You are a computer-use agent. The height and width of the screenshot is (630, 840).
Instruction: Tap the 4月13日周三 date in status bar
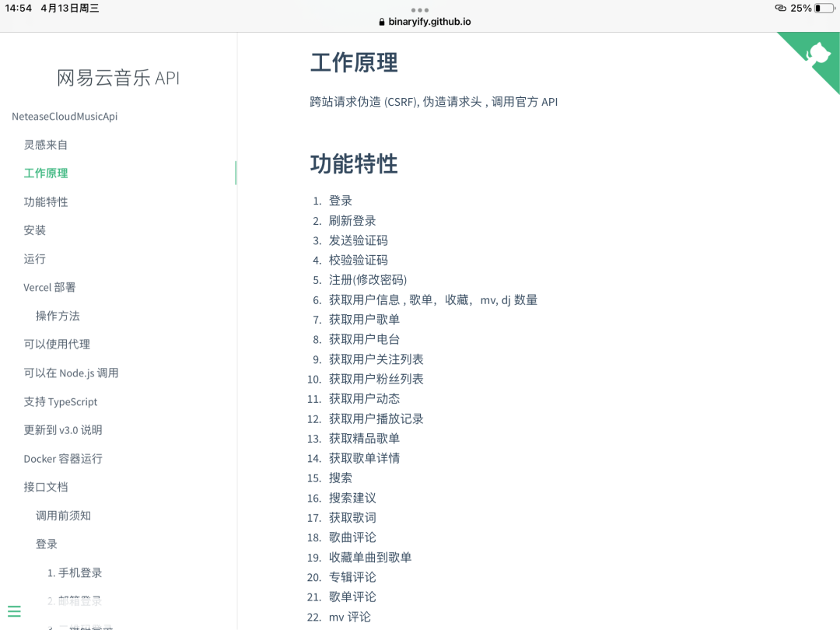pos(70,8)
